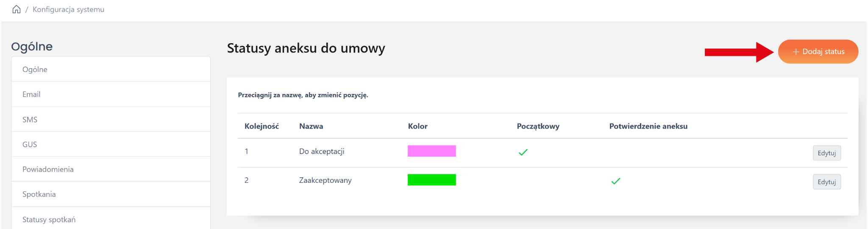Click the green checkmark in Początkowy column
This screenshot has height=229, width=868.
click(523, 152)
